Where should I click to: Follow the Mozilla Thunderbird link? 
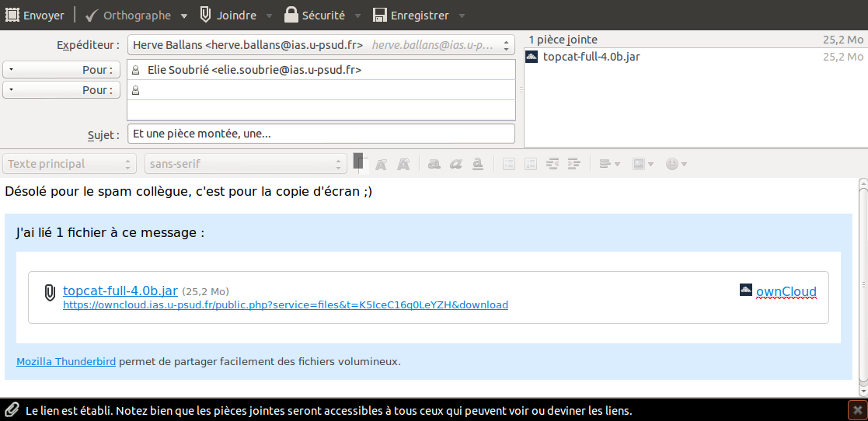pyautogui.click(x=66, y=361)
